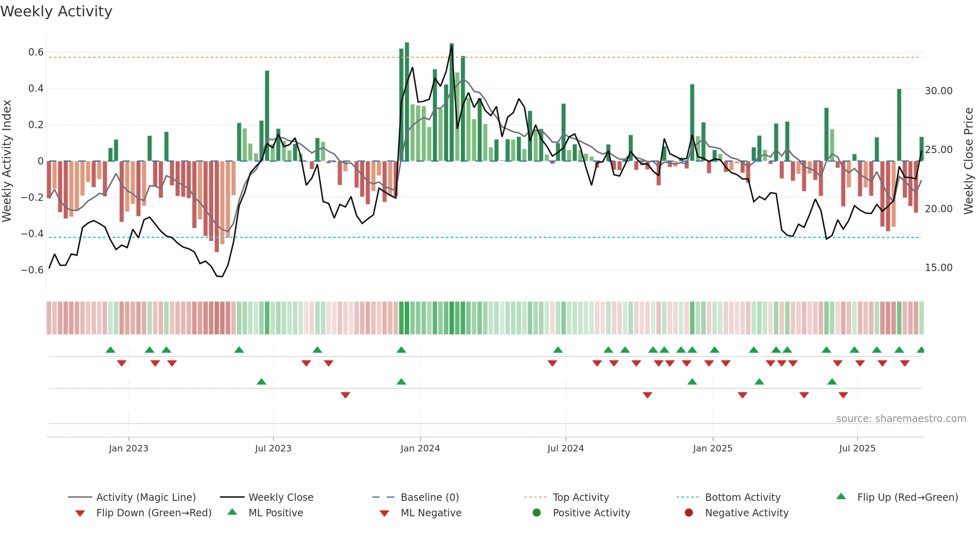This screenshot has width=980, height=551.
Task: Click the Weekly Close Price axis title
Action: pyautogui.click(x=969, y=161)
